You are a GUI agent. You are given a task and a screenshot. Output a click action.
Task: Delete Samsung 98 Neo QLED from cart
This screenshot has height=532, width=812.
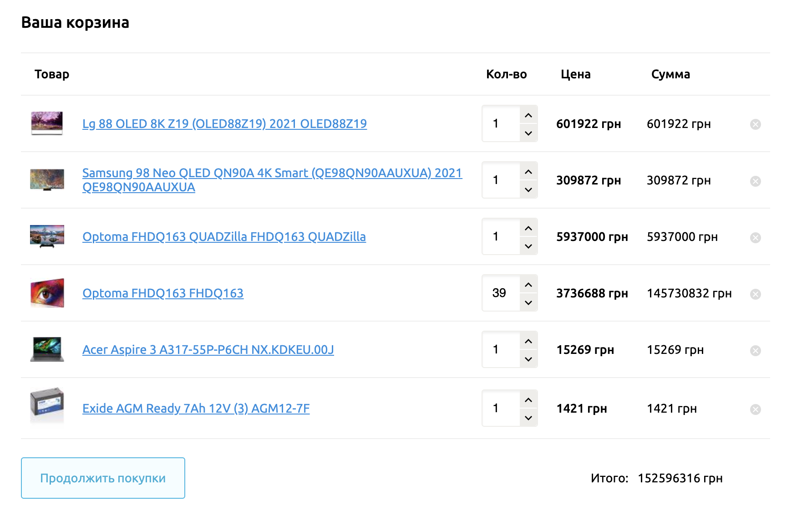pyautogui.click(x=755, y=181)
